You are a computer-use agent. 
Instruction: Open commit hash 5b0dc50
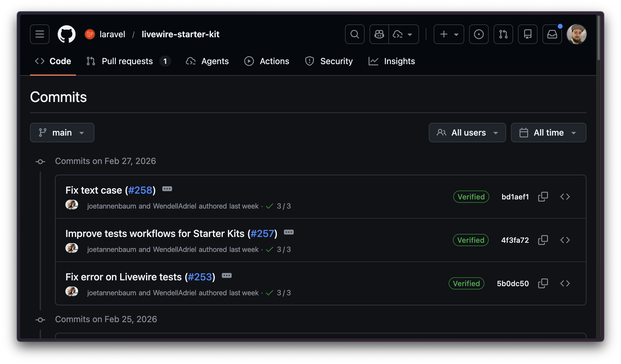pyautogui.click(x=513, y=283)
